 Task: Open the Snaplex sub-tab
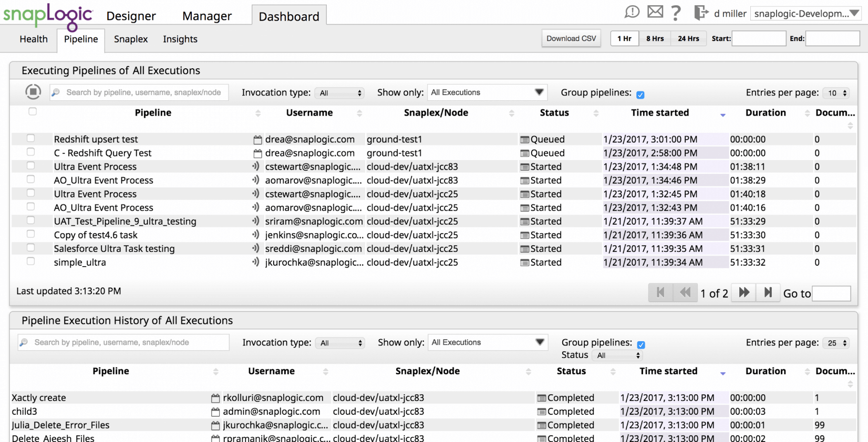click(x=131, y=39)
